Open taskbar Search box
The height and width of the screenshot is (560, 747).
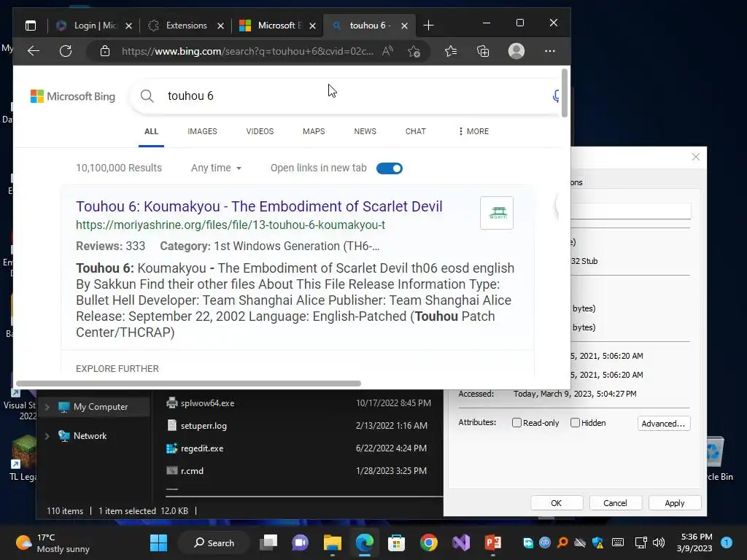[213, 542]
